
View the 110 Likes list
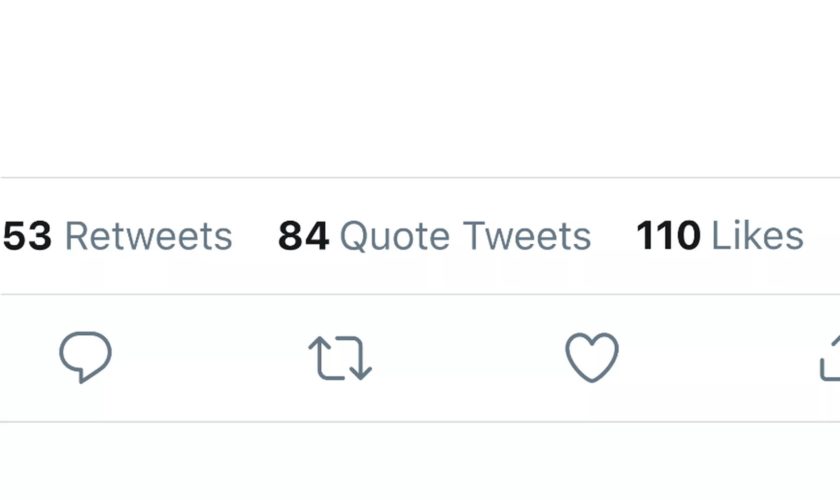tap(719, 237)
